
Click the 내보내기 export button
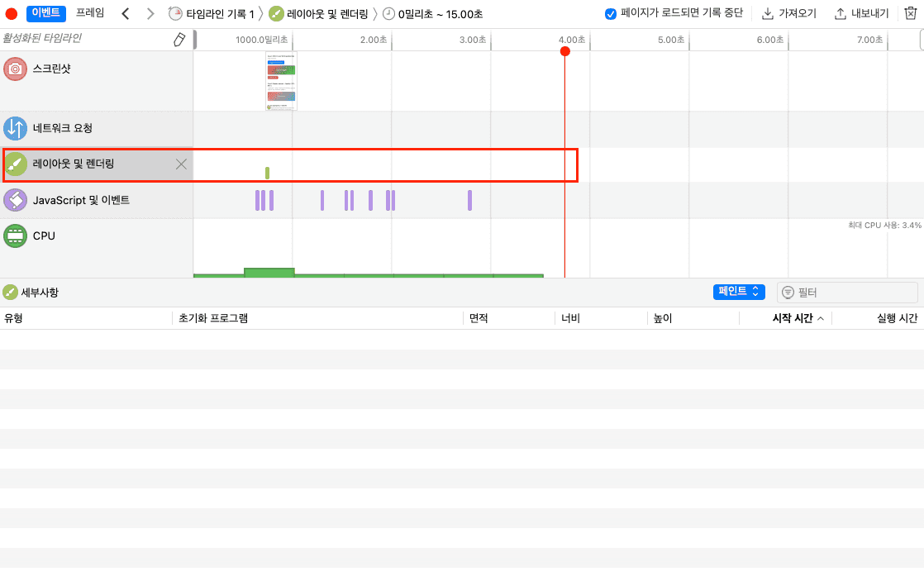pos(862,14)
